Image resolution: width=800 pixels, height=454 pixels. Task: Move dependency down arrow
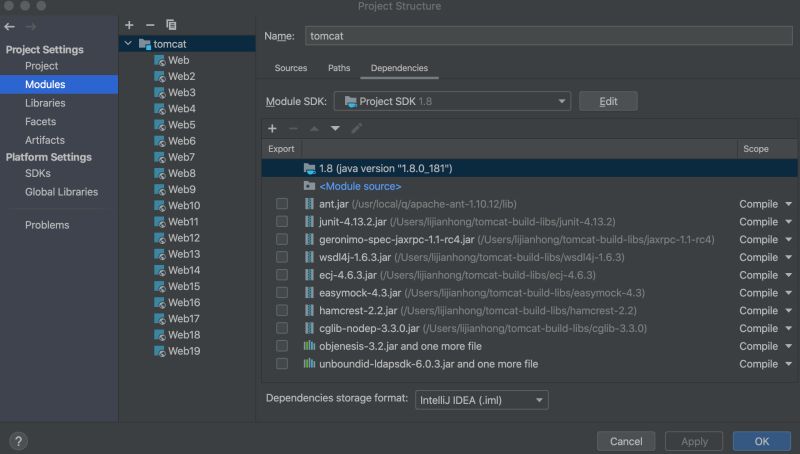click(x=335, y=129)
